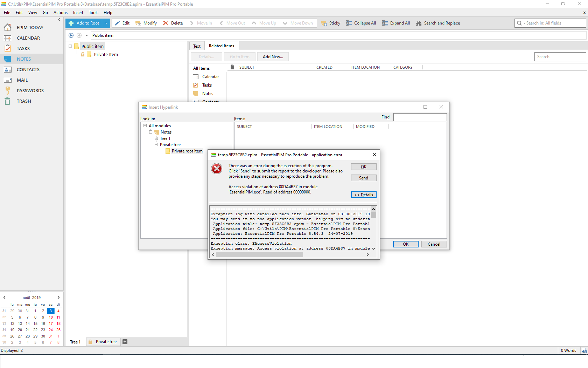Go to next month in mini calendar
The height and width of the screenshot is (368, 588).
(58, 298)
